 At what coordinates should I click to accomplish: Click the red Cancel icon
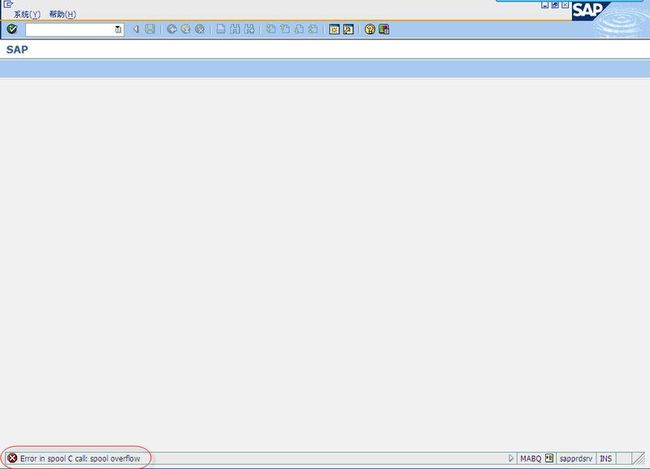tap(200, 29)
